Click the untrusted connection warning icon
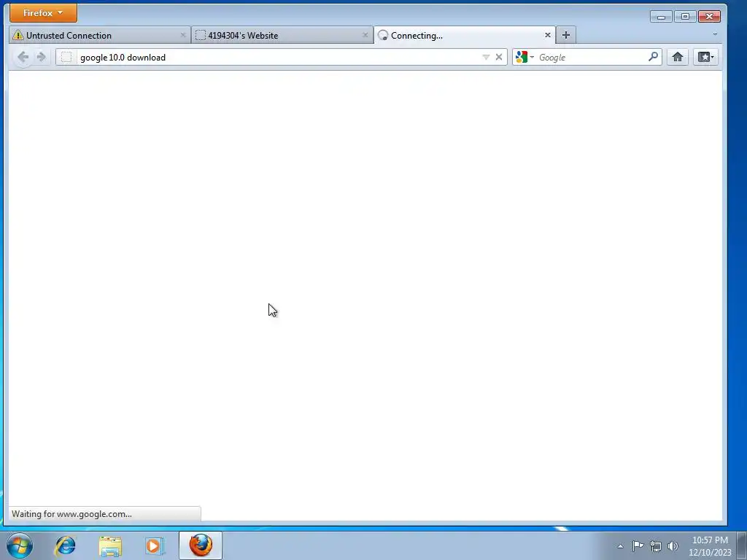 click(x=18, y=35)
